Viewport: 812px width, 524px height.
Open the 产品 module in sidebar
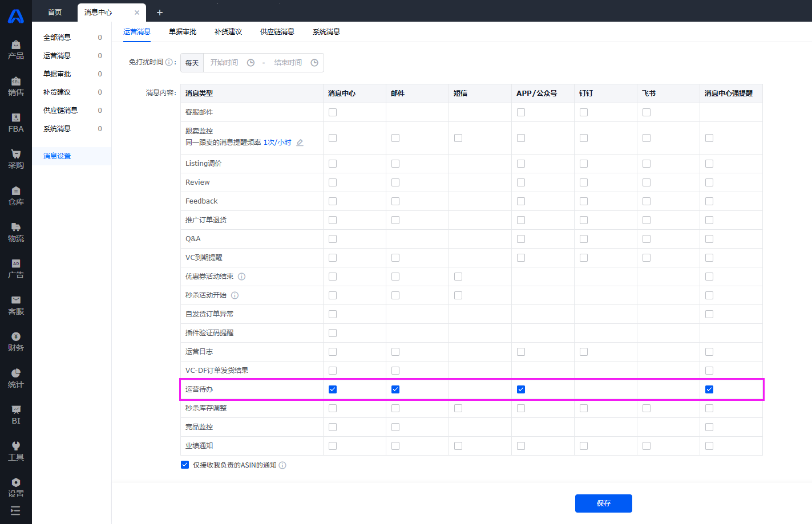[16, 50]
